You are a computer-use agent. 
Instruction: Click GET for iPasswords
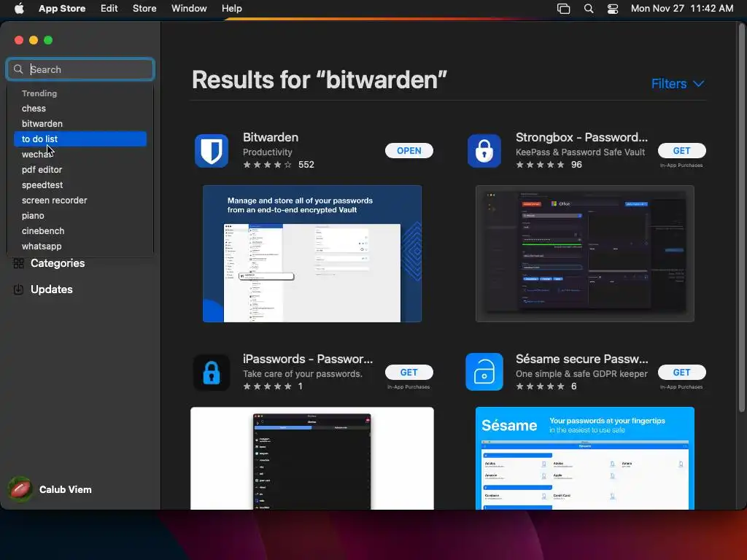pyautogui.click(x=409, y=373)
